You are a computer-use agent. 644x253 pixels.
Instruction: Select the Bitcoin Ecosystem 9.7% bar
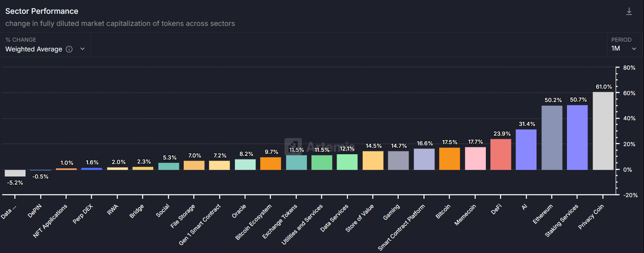(x=270, y=164)
